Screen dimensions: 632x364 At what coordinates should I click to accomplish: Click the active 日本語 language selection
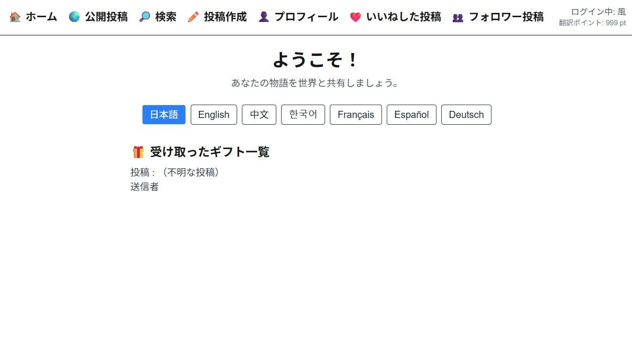163,115
